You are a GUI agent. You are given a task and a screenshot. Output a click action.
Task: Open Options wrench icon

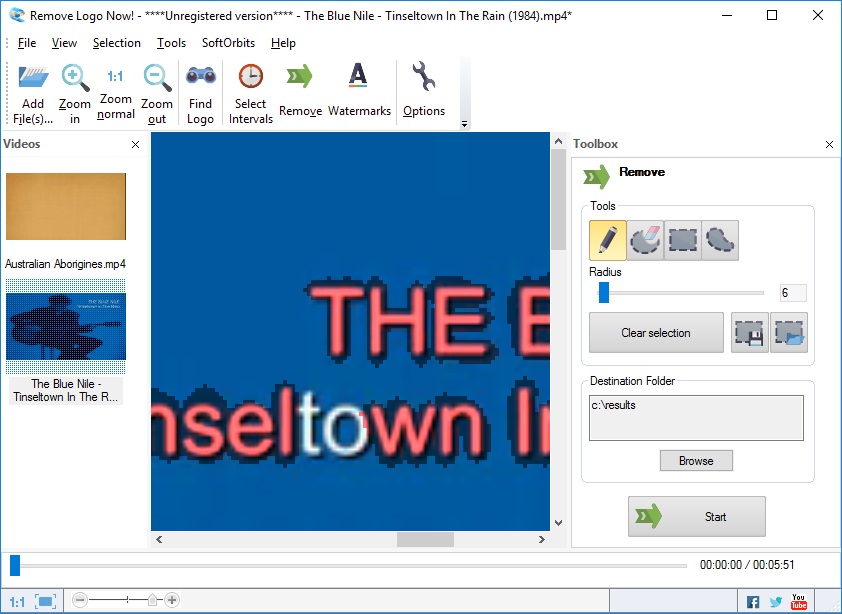tap(424, 76)
